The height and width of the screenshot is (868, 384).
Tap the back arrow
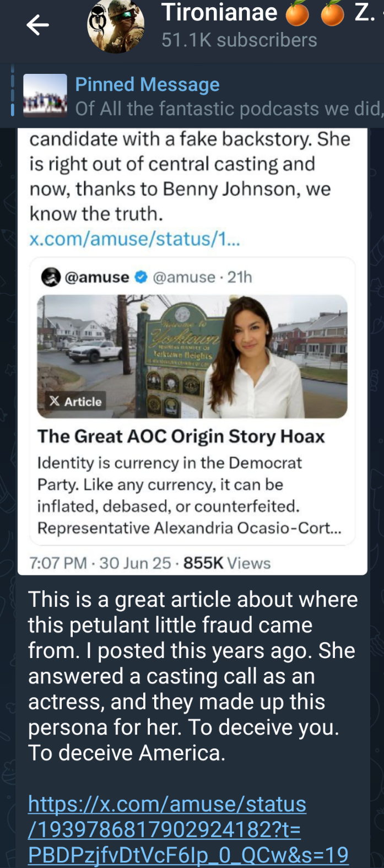37,25
